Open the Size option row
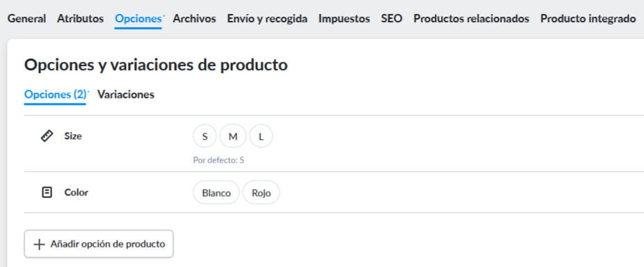644x267 pixels. [x=334, y=143]
